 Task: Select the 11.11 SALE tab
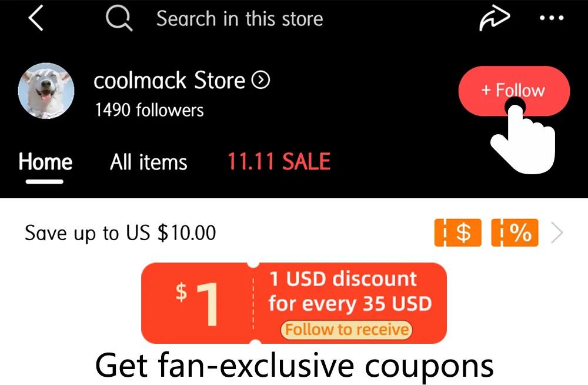pos(279,161)
